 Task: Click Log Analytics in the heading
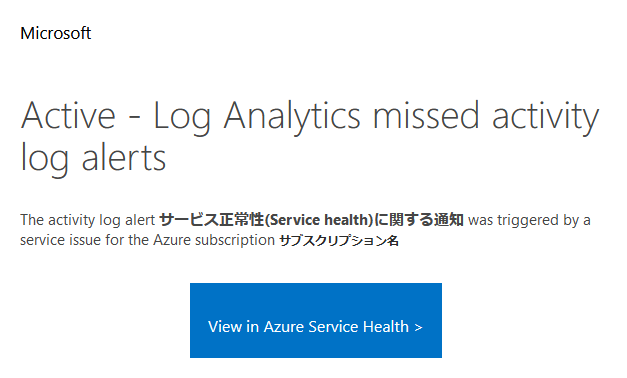click(x=257, y=118)
